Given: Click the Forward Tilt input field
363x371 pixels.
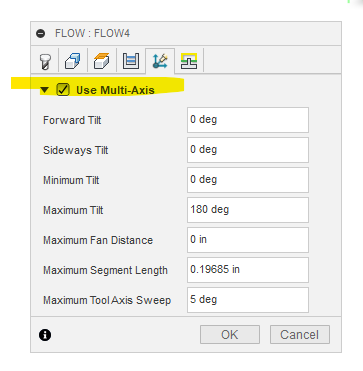Looking at the screenshot, I should [248, 120].
